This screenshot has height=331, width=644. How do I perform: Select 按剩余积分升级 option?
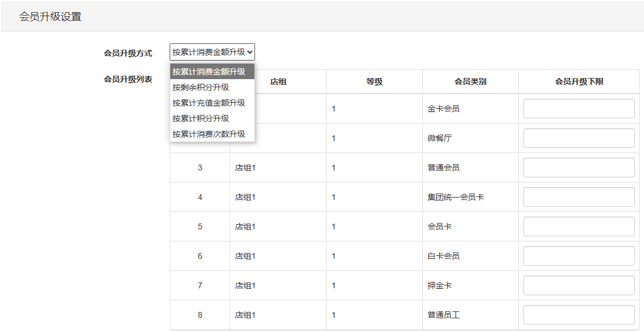(x=212, y=87)
